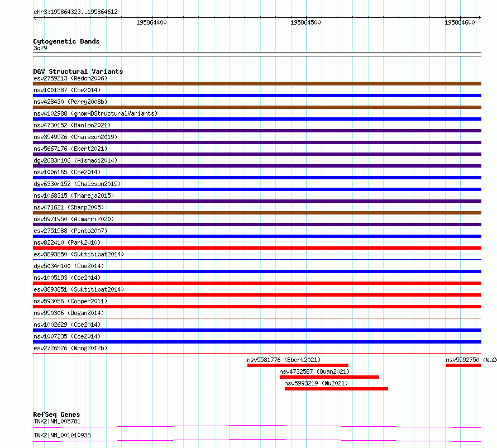
Task: Click red bar for nsv822410
Action: [x=257, y=248]
